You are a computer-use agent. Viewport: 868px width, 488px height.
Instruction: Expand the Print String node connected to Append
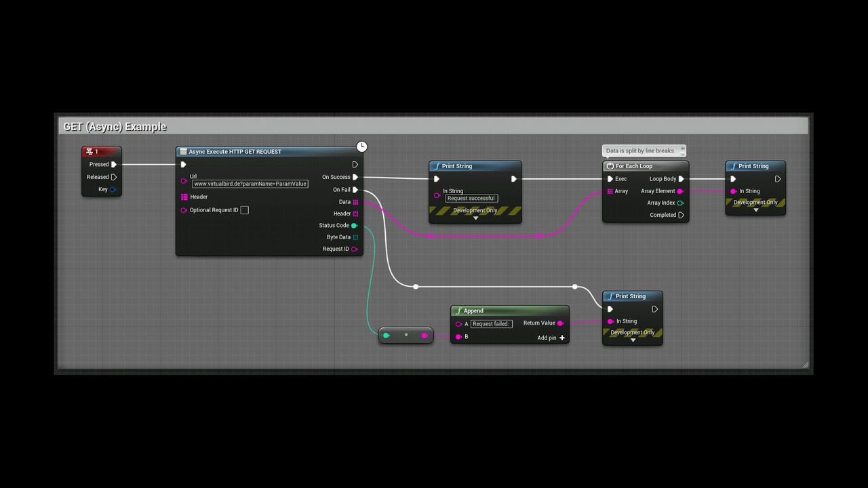click(633, 340)
